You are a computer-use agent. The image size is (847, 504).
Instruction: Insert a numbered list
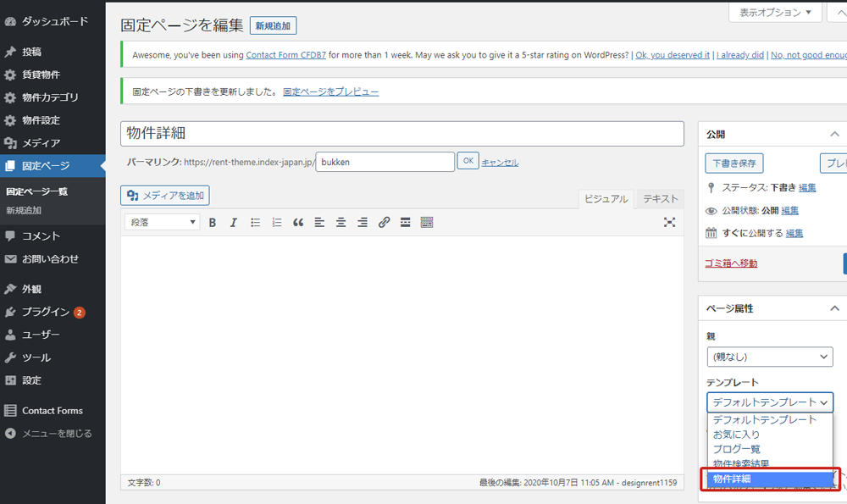pos(276,223)
